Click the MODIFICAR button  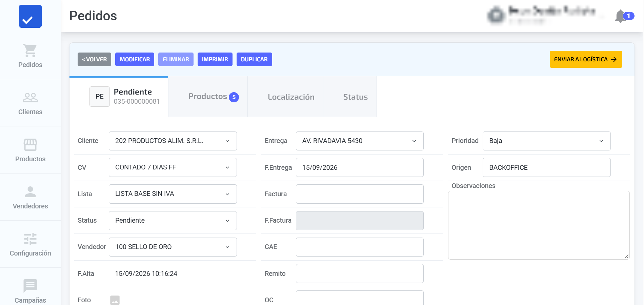(135, 59)
